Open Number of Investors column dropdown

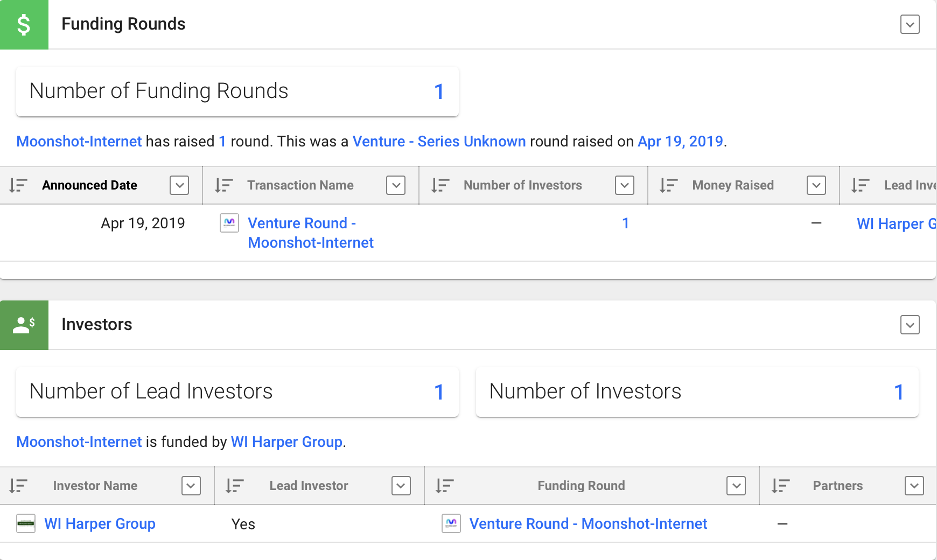point(625,185)
